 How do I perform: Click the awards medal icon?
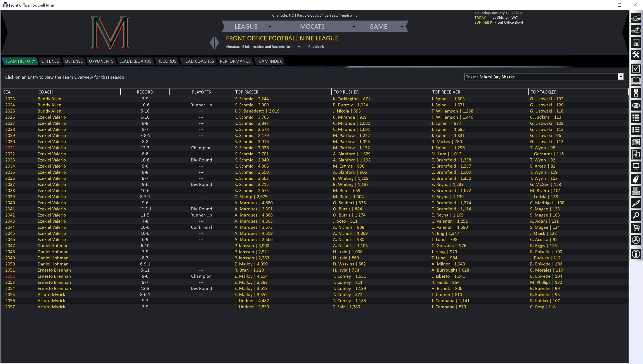click(636, 93)
